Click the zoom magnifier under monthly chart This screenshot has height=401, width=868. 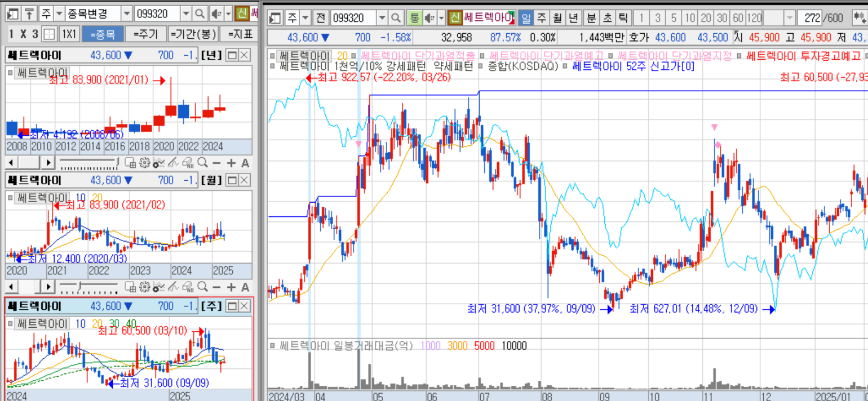coord(202,287)
